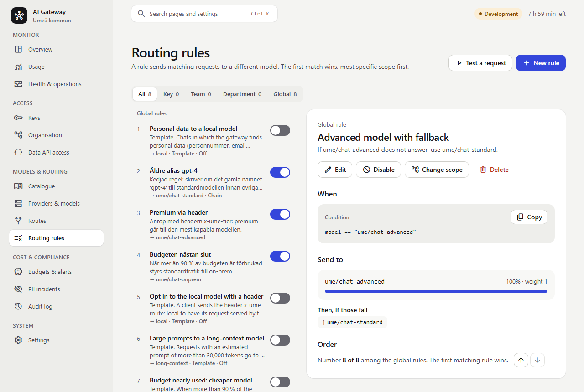584x392 pixels.
Task: Open the Routes page
Action: pyautogui.click(x=56, y=221)
